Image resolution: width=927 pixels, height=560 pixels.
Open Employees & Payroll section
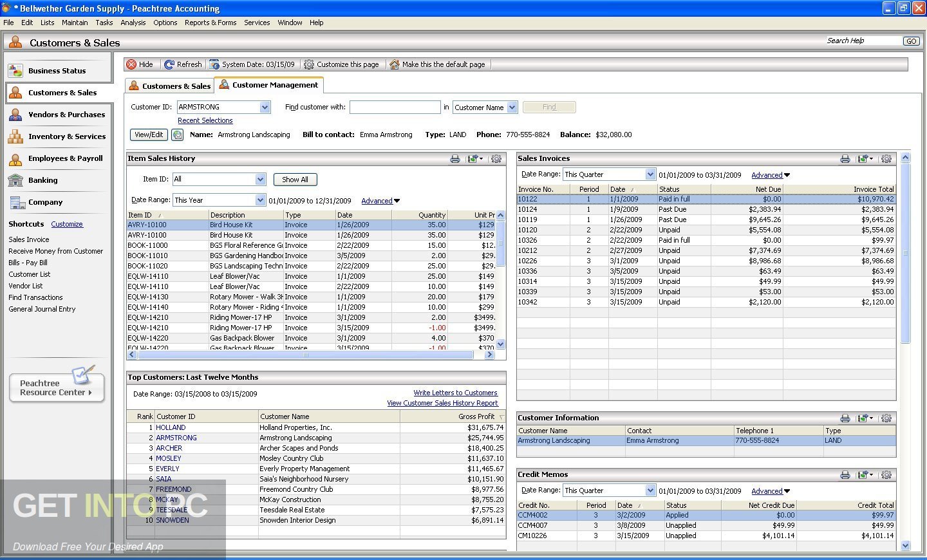point(59,158)
